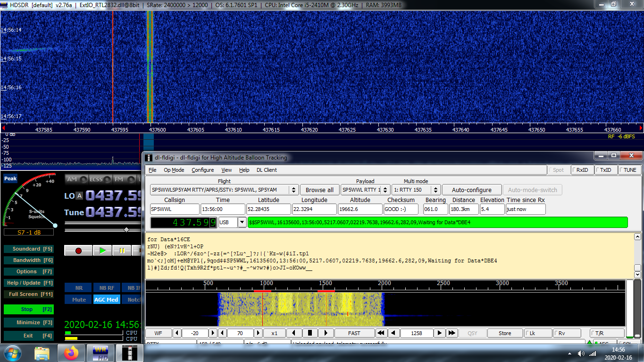This screenshot has width=644, height=362.
Task: Click the Auto-configure button
Action: pos(471,190)
